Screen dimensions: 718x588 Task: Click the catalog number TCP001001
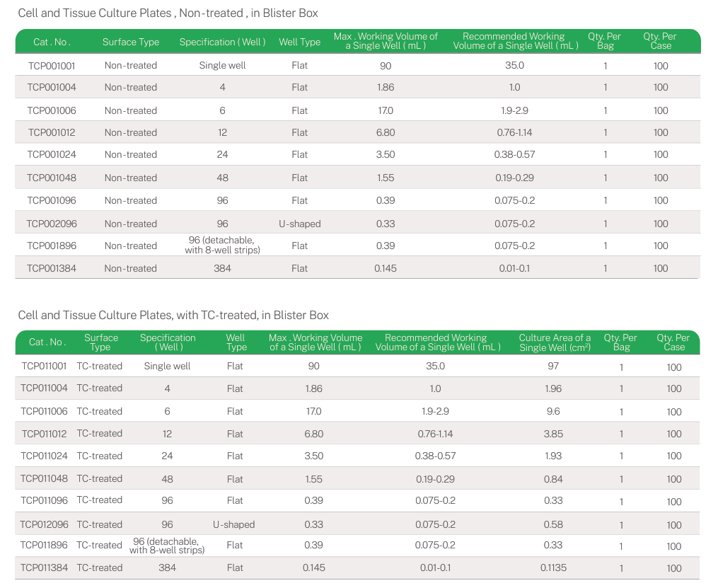52,66
